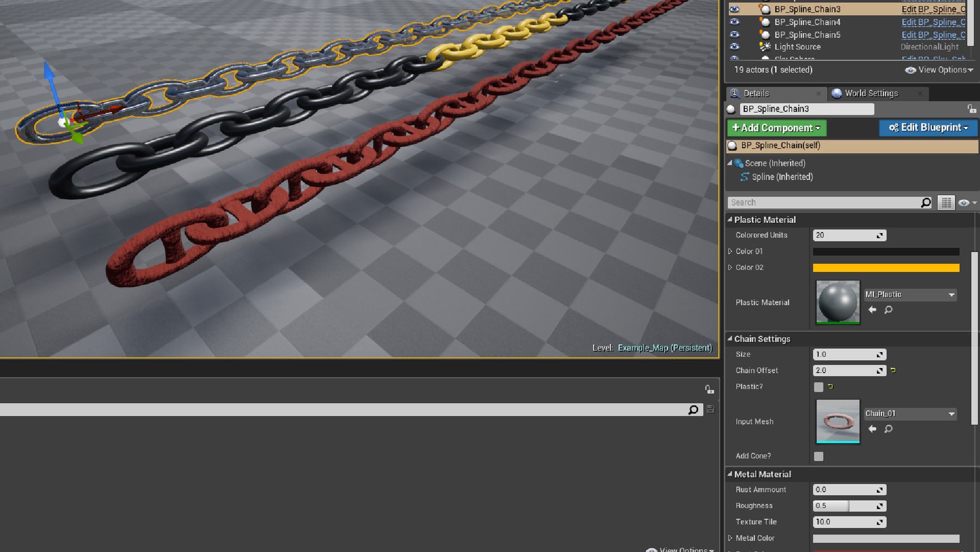Toggle visibility of BP_Spline_Chain4
980x552 pixels.
[735, 22]
